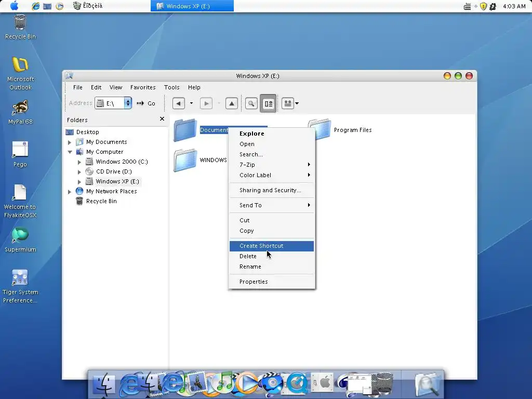Select CD Drive (D:) in the tree
The image size is (532, 399).
tap(114, 171)
